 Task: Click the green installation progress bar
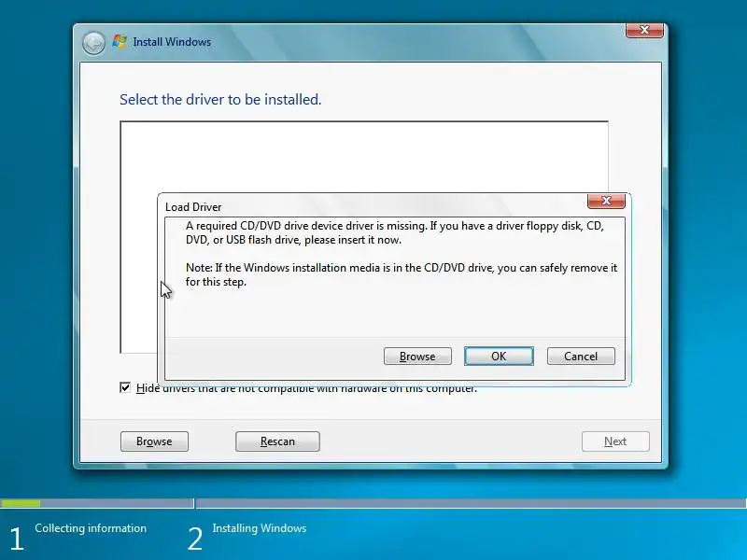(21, 503)
